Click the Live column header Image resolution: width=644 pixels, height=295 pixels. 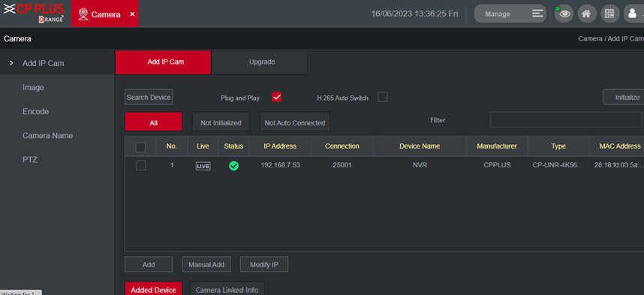203,146
